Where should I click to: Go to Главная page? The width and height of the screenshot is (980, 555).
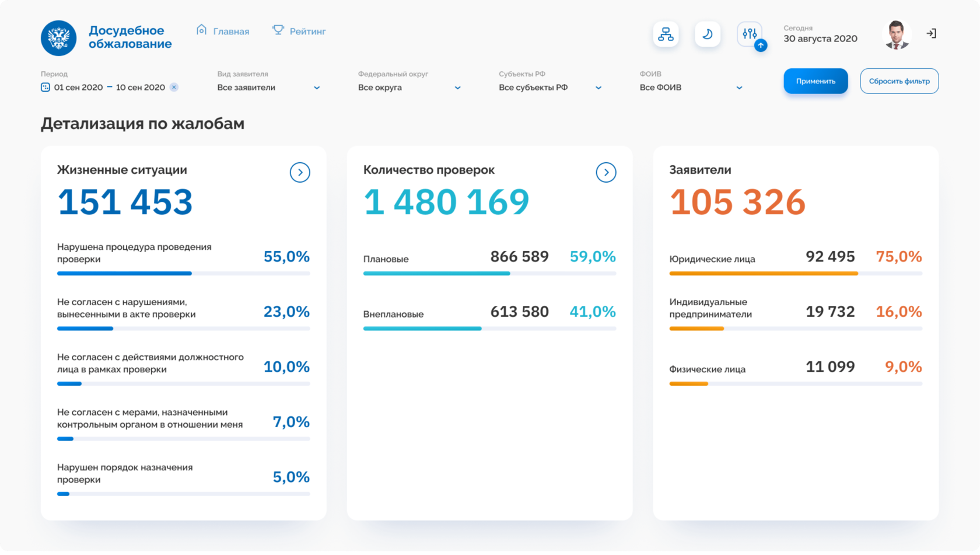tap(231, 32)
